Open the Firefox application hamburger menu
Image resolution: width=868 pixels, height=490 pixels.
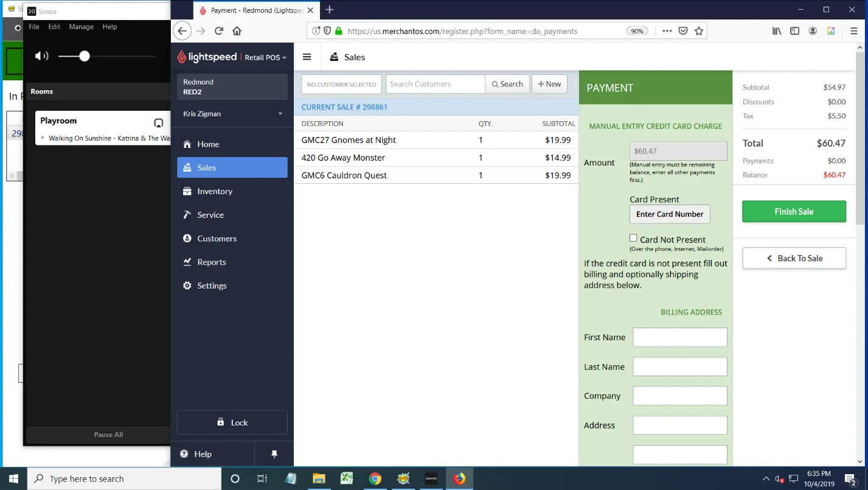(x=854, y=31)
